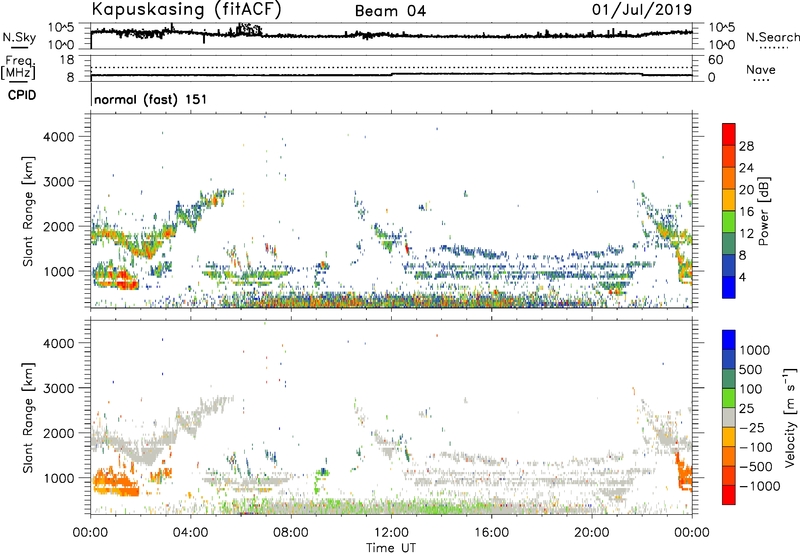Image resolution: width=800 pixels, height=554 pixels.
Task: Click the Slant Range [km] label of the power panel
Action: (28, 211)
